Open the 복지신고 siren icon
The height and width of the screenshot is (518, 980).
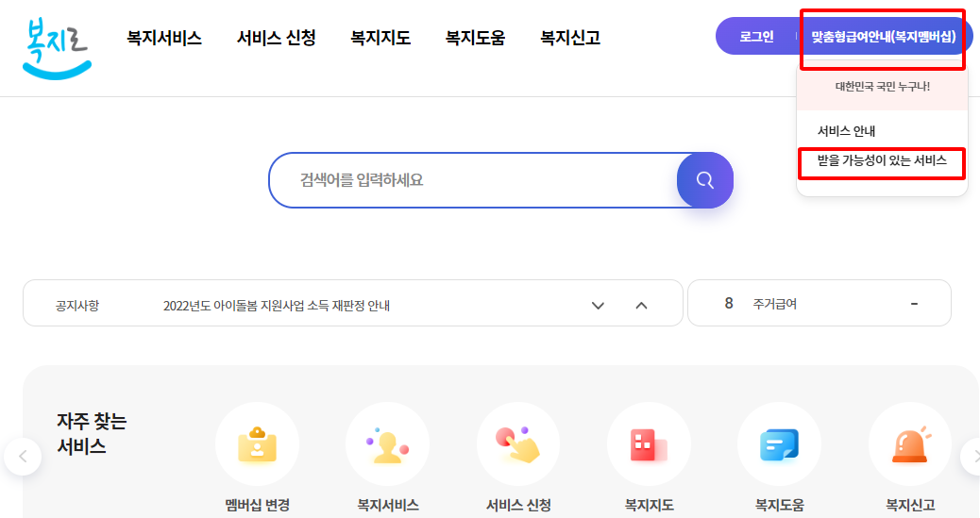coord(910,443)
